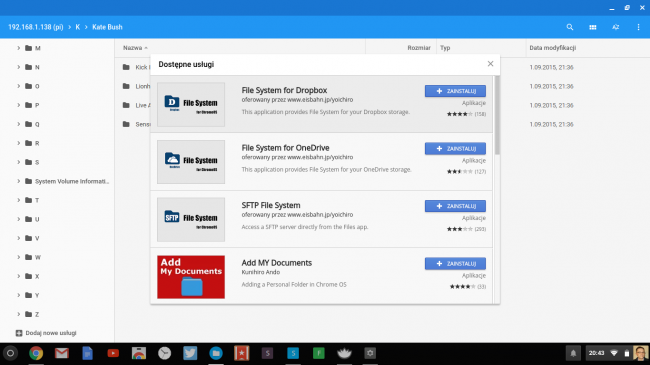Close the Dostępne usługi dialog

click(490, 63)
